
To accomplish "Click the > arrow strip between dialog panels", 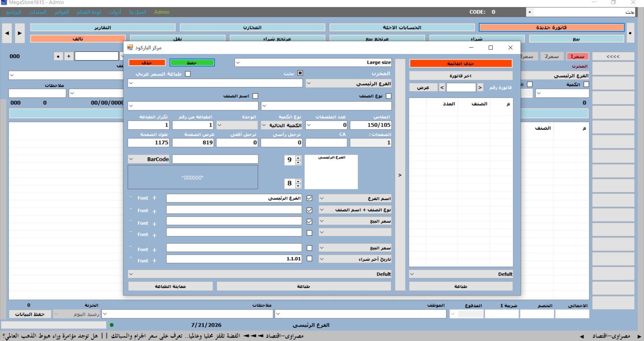I will point(400,175).
